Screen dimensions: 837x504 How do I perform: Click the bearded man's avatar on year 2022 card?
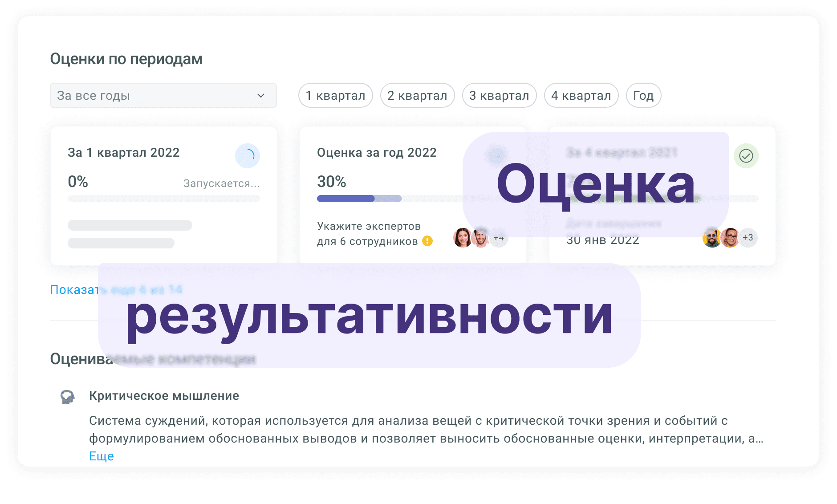tap(480, 238)
